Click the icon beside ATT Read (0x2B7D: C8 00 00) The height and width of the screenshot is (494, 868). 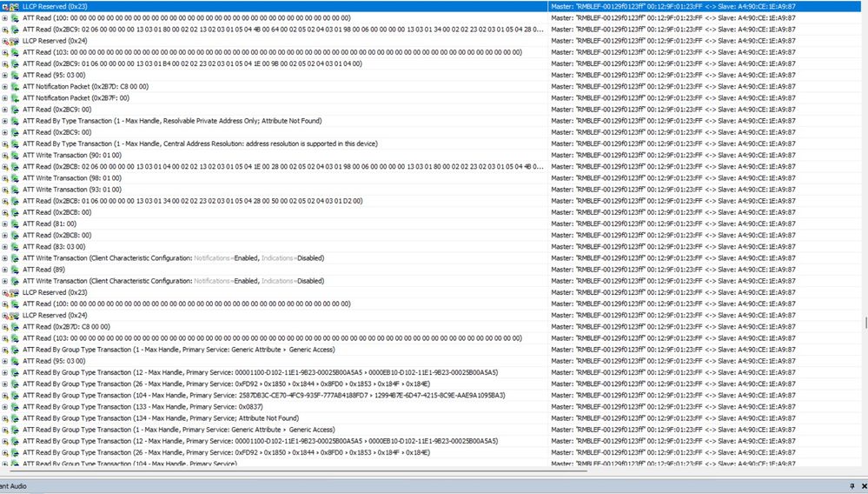[15, 327]
